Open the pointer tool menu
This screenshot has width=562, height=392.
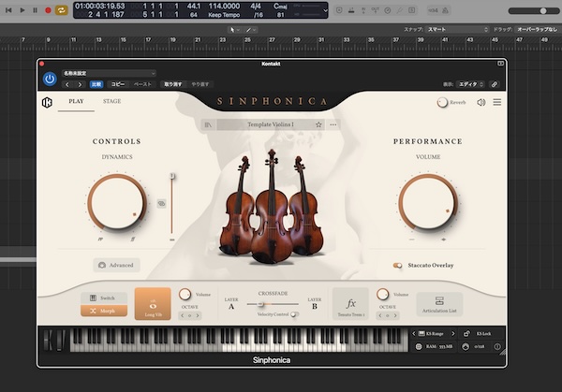234,30
